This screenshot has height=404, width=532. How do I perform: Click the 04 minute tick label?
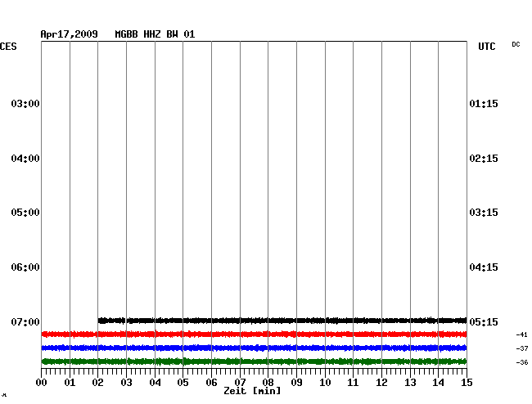(x=155, y=383)
